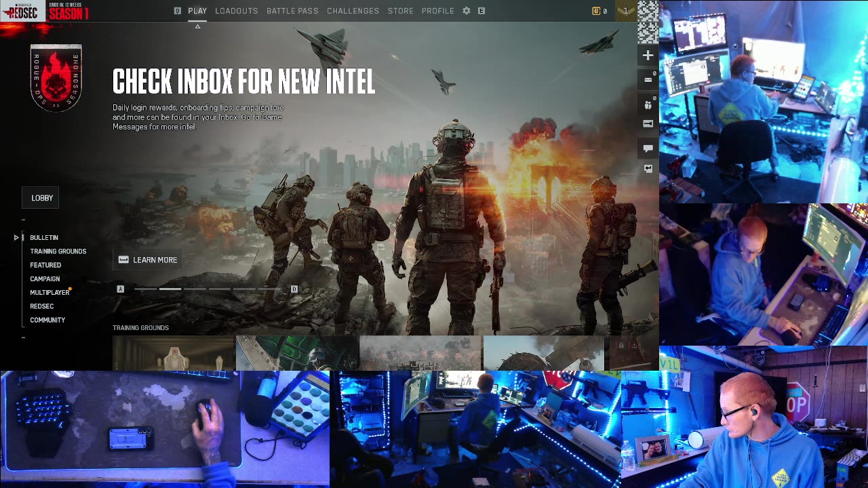The width and height of the screenshot is (868, 488).
Task: Select the highlighted second carousel indicator
Action: pos(170,289)
